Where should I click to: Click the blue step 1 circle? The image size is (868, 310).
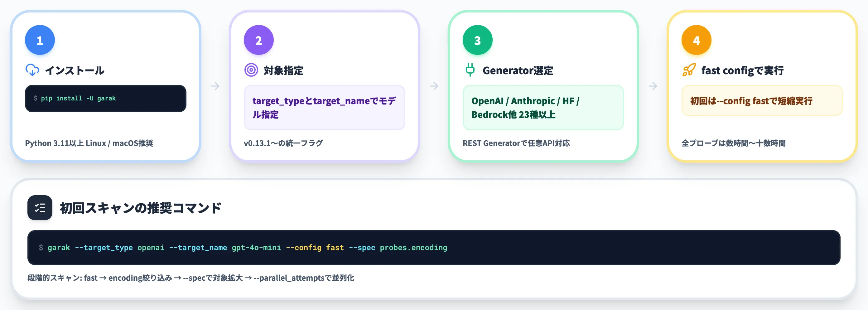(x=40, y=40)
